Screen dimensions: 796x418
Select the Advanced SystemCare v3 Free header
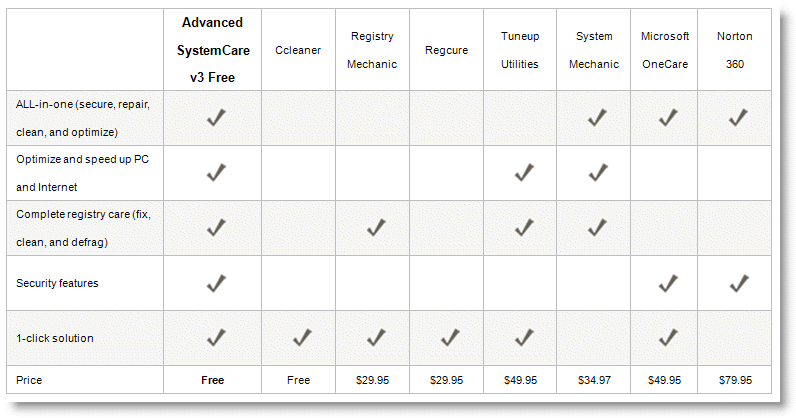tap(213, 50)
